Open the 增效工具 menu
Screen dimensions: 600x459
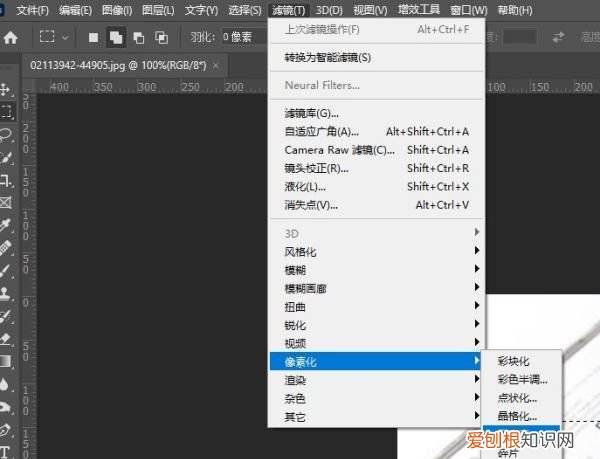419,9
